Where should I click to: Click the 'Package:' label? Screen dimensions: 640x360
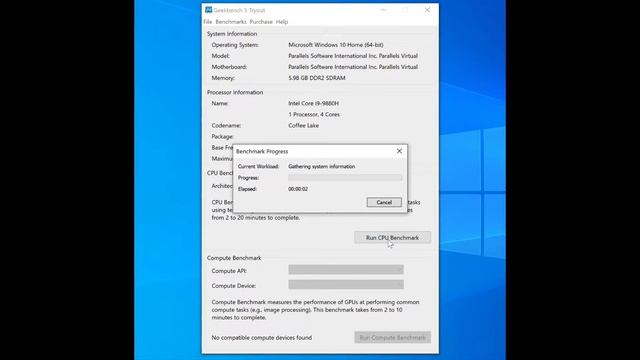(x=222, y=136)
